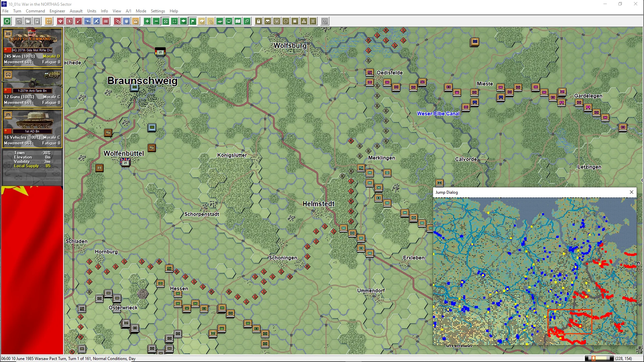This screenshot has width=644, height=362.
Task: Select the 1-207th Anti-Tank Bn unit card
Action: [x=32, y=88]
